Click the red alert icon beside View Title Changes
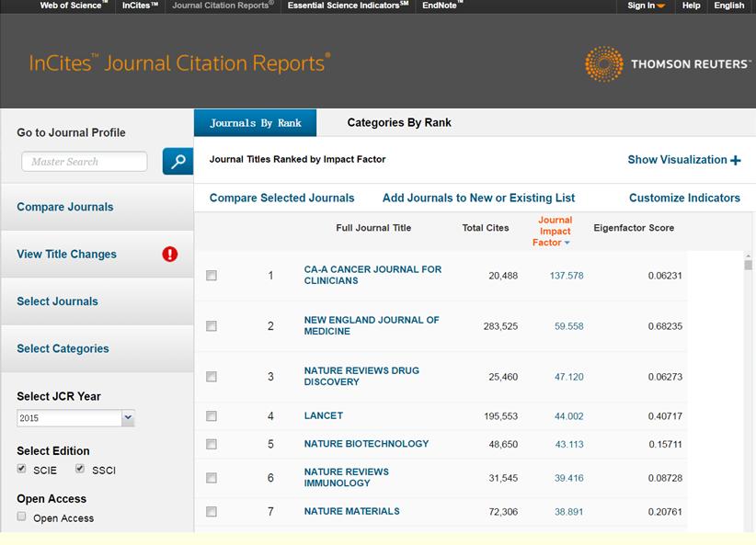This screenshot has width=756, height=545. coord(170,254)
